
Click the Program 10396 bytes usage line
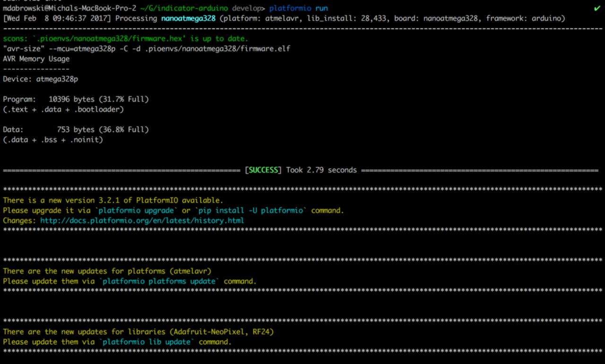76,100
